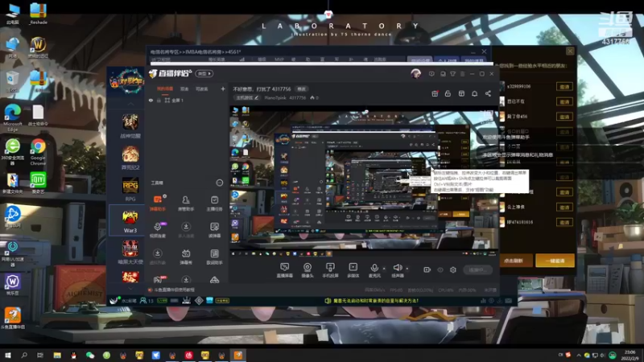Add 手机投屏 phone screencast source
The image size is (644, 362).
[x=330, y=270]
